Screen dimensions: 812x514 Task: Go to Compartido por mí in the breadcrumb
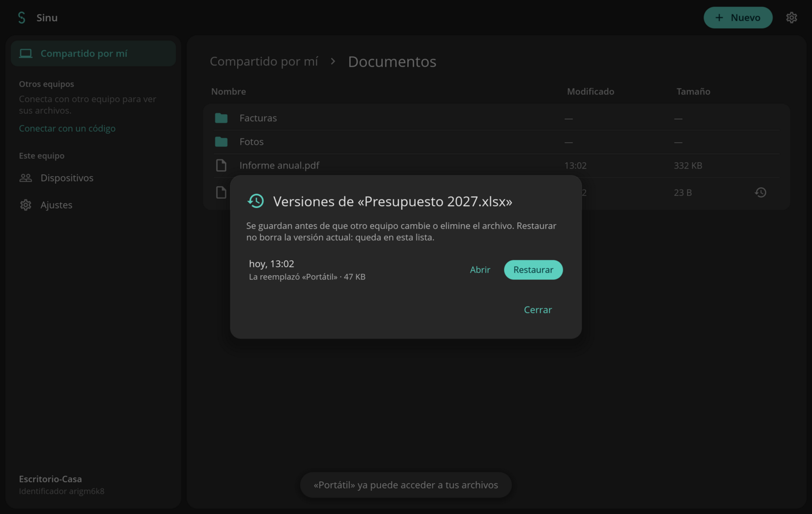(x=264, y=61)
